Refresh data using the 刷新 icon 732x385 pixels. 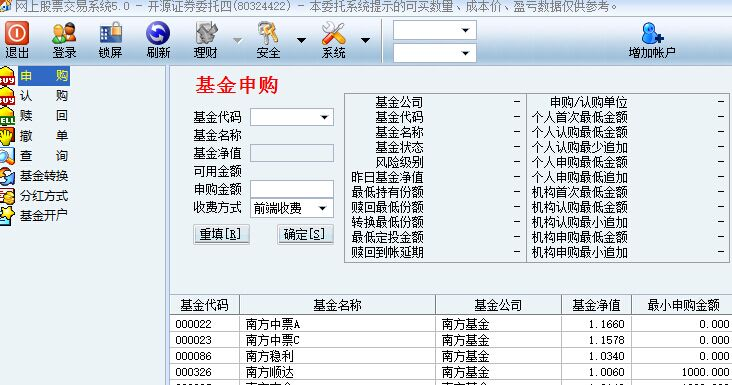click(158, 33)
